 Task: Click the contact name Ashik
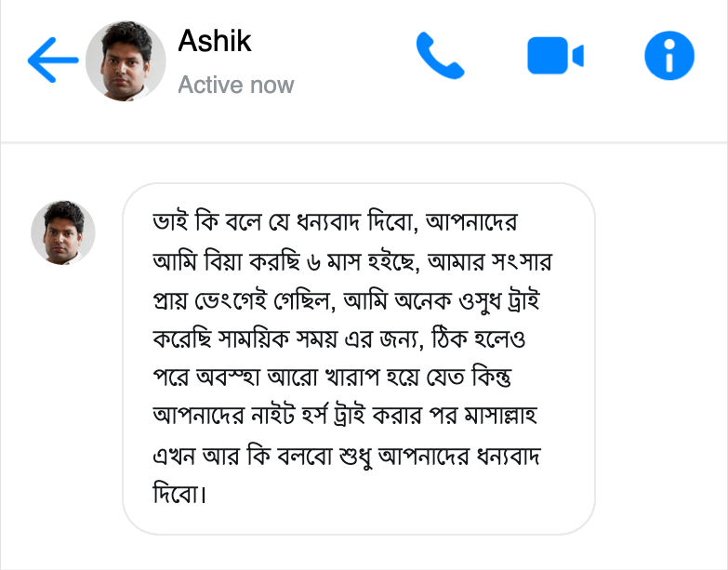[214, 41]
